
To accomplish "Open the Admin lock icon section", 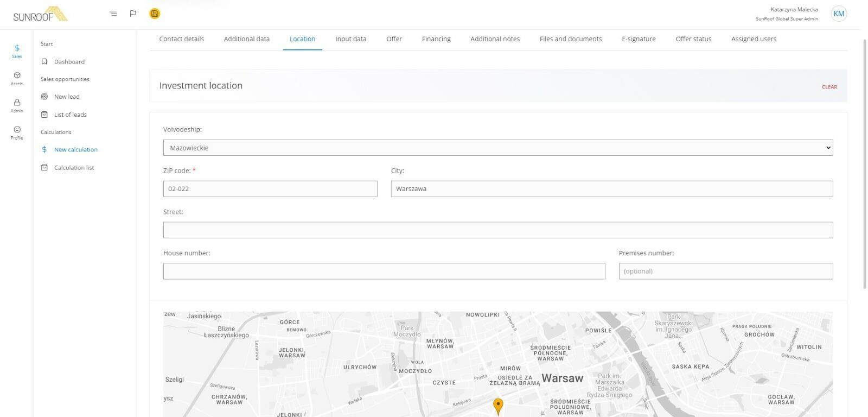I will click(17, 105).
